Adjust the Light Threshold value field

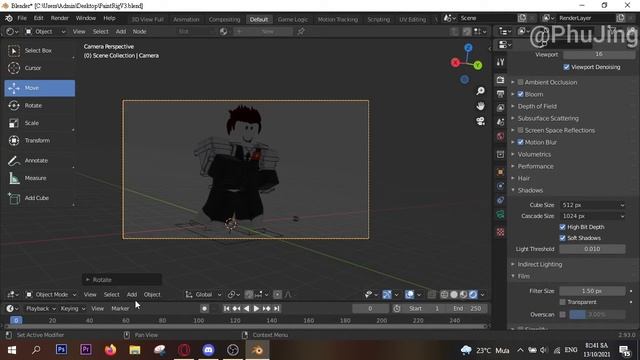coord(592,249)
